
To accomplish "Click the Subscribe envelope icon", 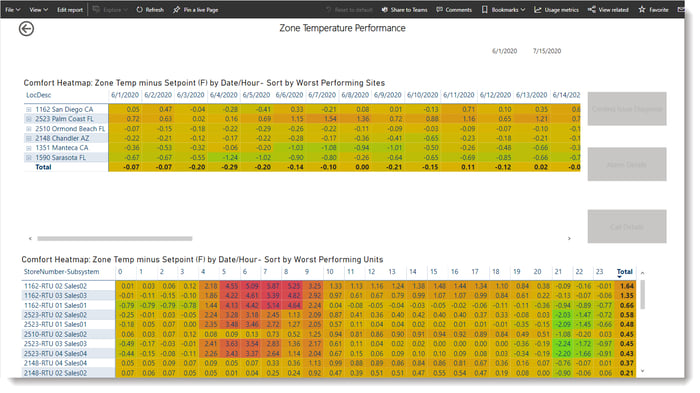I will point(680,9).
